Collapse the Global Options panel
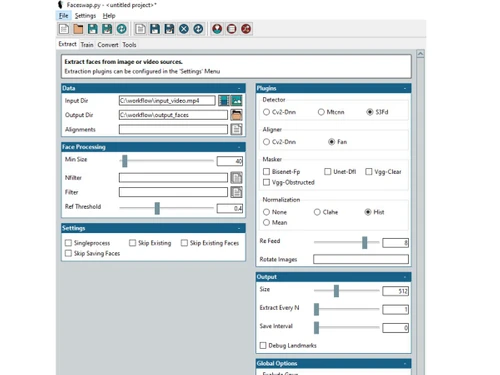Screen dimensions: 500x375 click(405, 363)
